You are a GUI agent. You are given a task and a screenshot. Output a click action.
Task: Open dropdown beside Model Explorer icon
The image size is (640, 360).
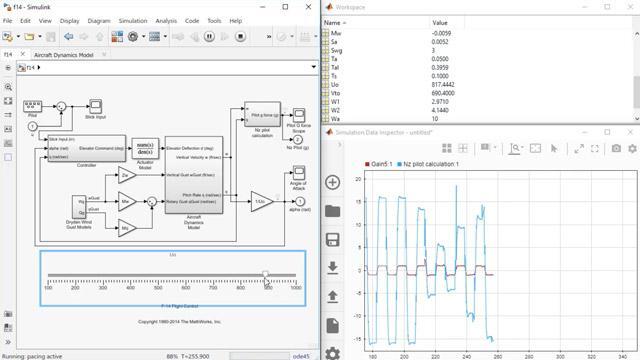(165, 37)
